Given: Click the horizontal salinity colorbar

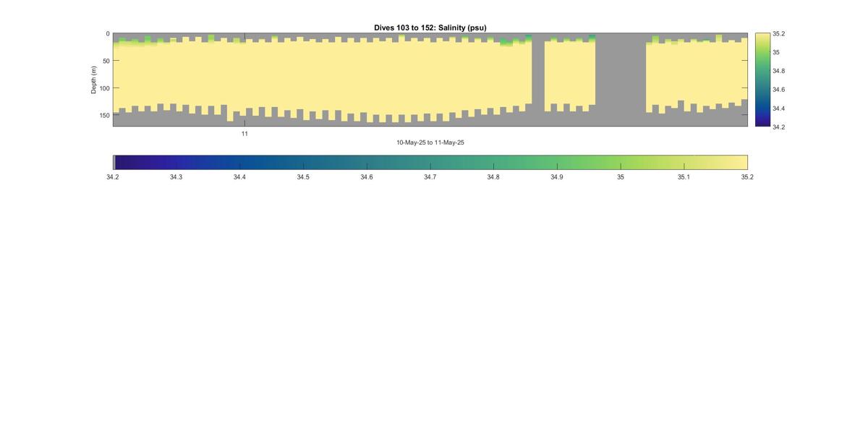Looking at the screenshot, I should point(430,162).
